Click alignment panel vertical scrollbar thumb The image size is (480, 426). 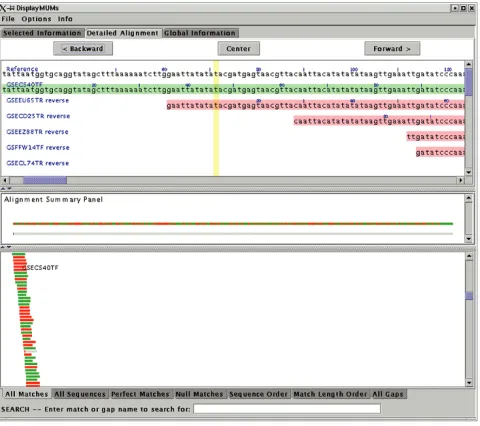point(469,82)
